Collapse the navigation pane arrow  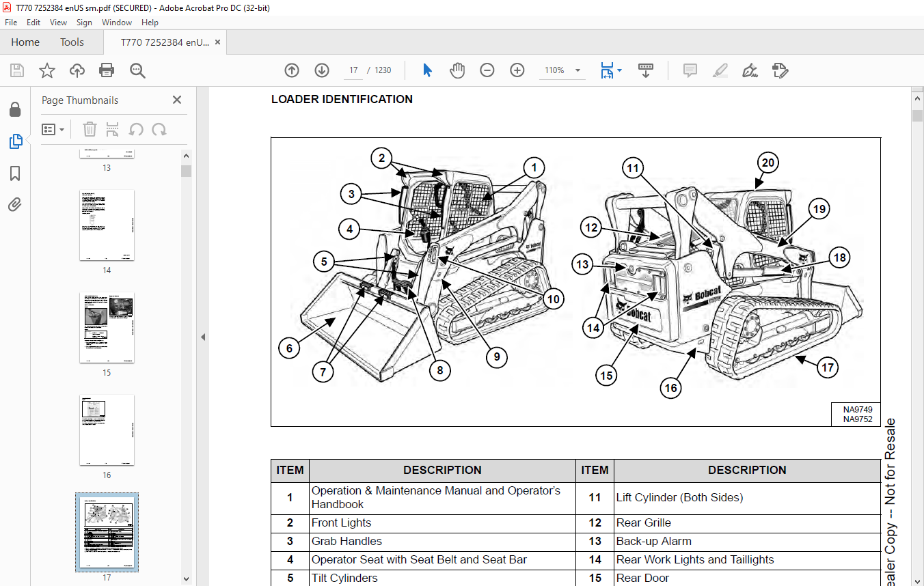tap(203, 337)
